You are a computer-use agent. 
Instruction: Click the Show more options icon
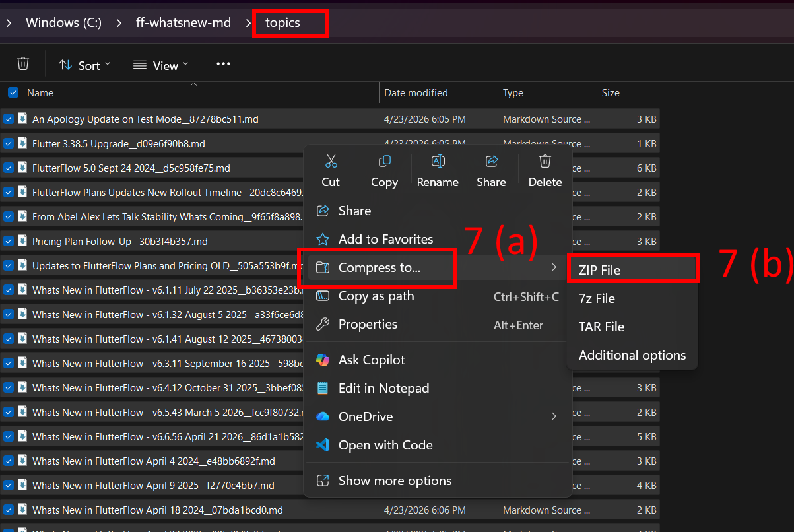(323, 481)
